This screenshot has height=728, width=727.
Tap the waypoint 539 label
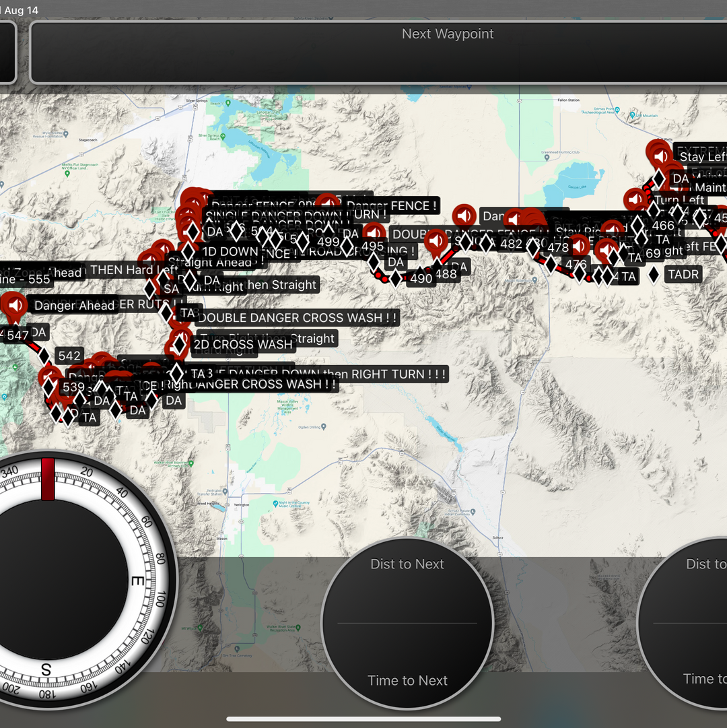[x=73, y=387]
